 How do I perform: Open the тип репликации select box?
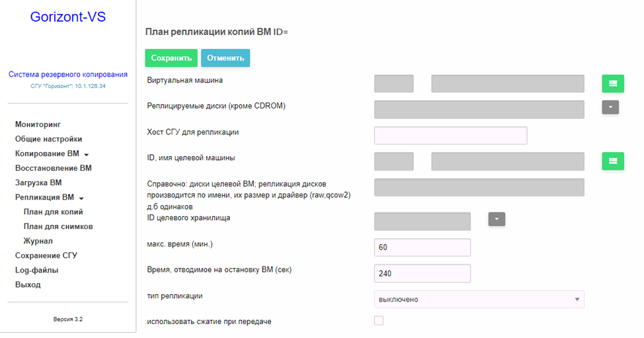(x=479, y=300)
